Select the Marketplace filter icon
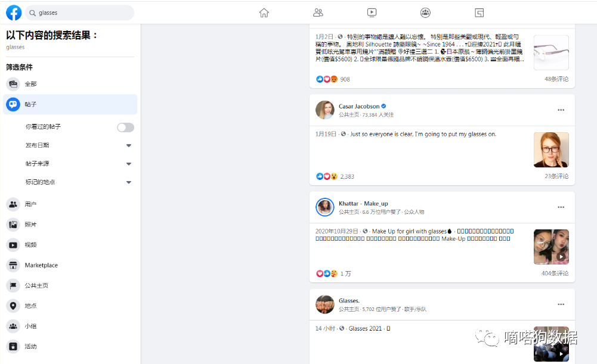597x364 pixels. coord(13,265)
